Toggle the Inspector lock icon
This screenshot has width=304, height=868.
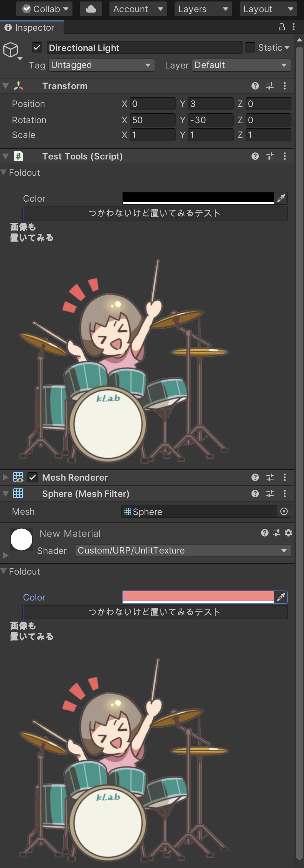pyautogui.click(x=281, y=27)
